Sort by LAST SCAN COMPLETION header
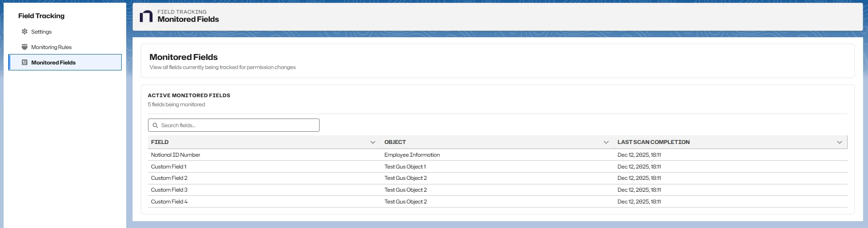 (653, 142)
